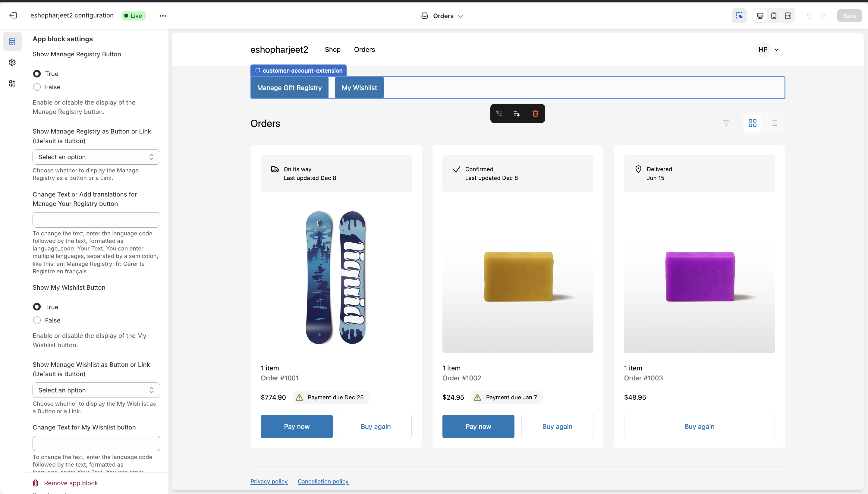
Task: Click the Manage Gift Registry button
Action: coord(289,88)
